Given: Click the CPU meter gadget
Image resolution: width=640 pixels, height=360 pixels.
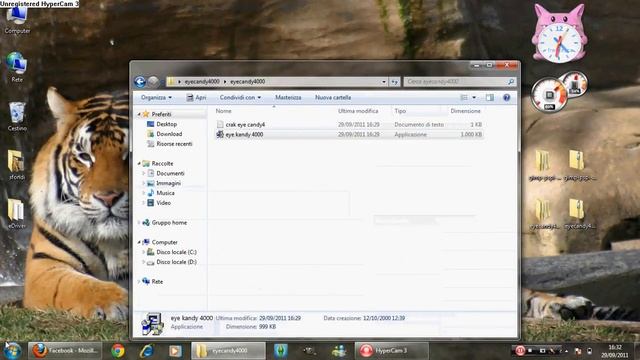Looking at the screenshot, I should tap(549, 95).
